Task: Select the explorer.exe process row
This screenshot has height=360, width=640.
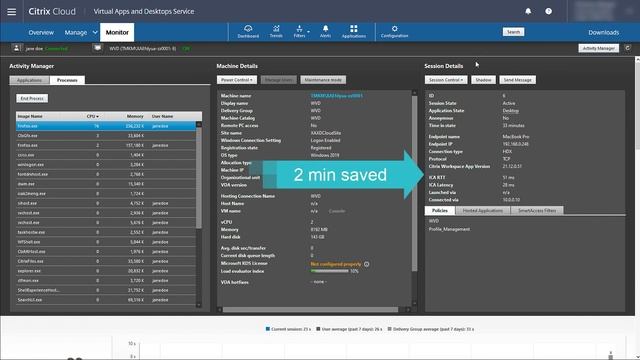Action: (x=106, y=271)
